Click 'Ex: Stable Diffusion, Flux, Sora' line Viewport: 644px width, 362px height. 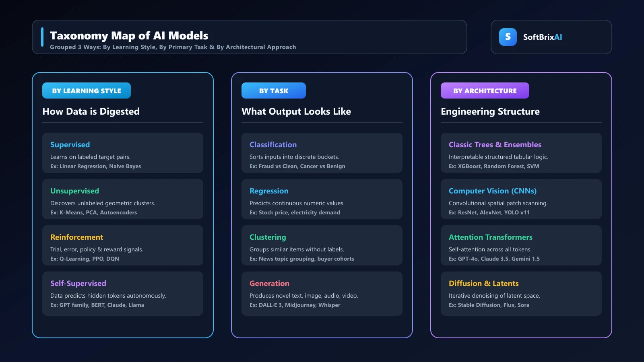[x=489, y=305]
